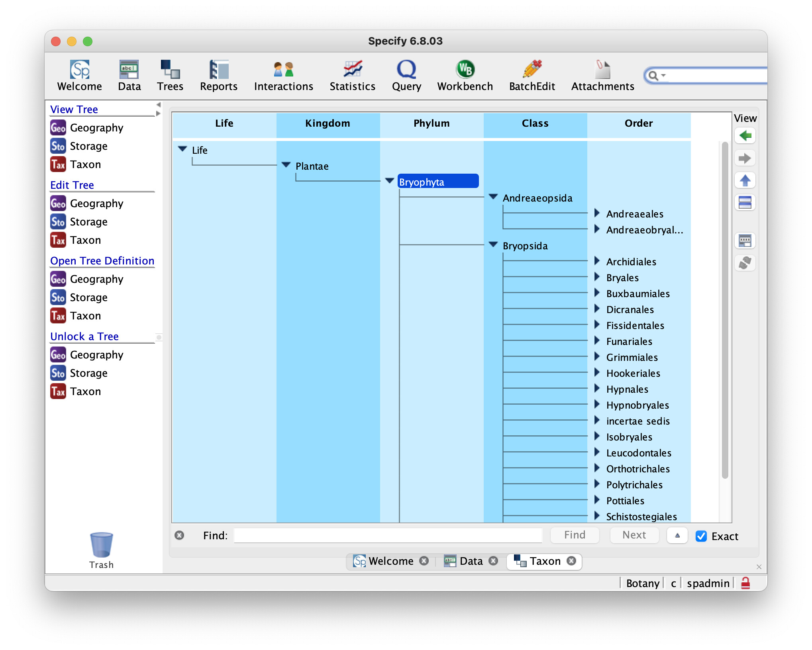
Task: Close the Welcome tab
Action: click(x=424, y=561)
